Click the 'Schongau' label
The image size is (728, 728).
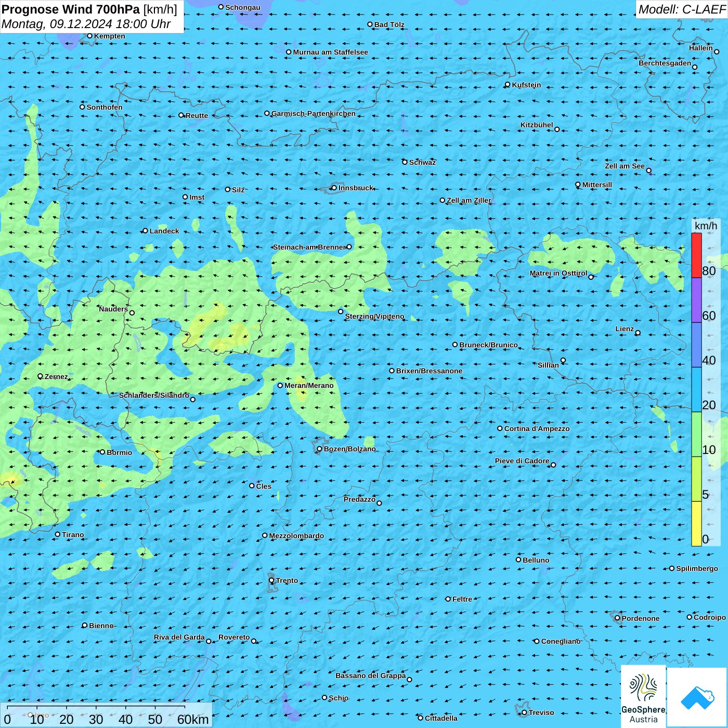point(243,7)
